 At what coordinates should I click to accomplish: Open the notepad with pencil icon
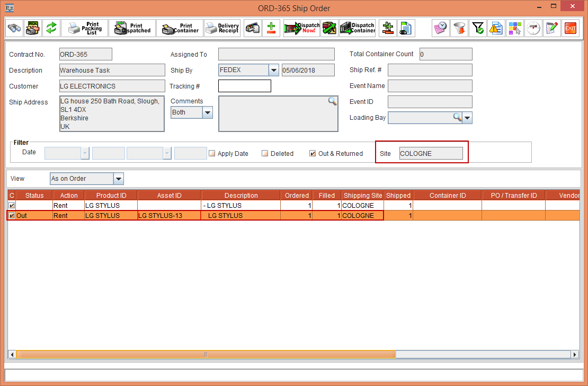553,28
